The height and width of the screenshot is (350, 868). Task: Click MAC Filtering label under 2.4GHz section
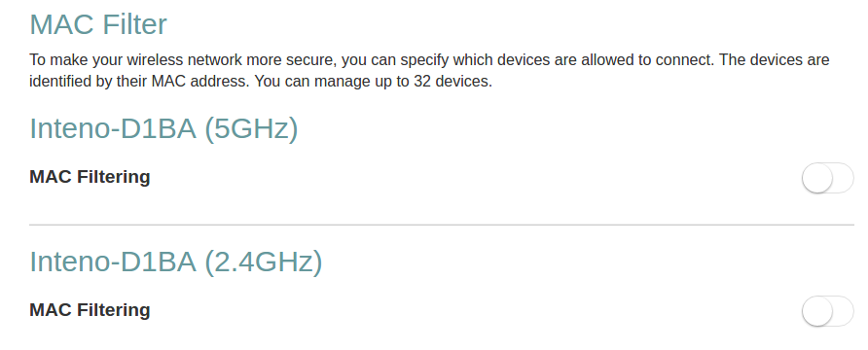(x=90, y=309)
